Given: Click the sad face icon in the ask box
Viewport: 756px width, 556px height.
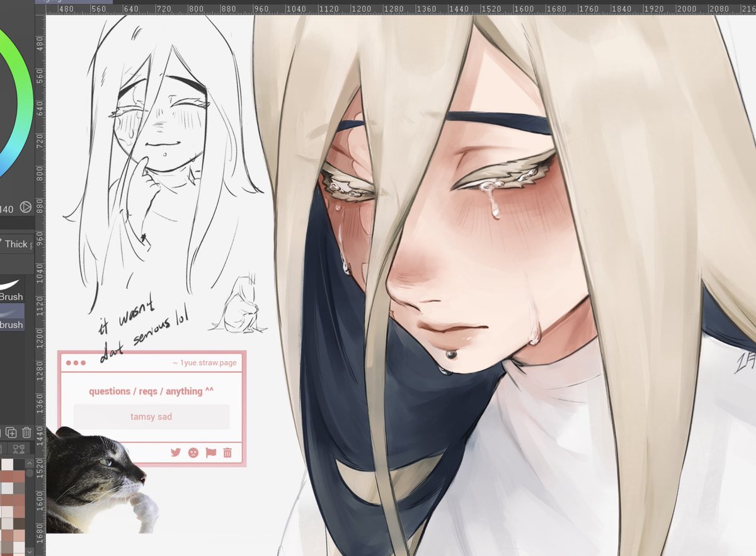Looking at the screenshot, I should pyautogui.click(x=193, y=452).
